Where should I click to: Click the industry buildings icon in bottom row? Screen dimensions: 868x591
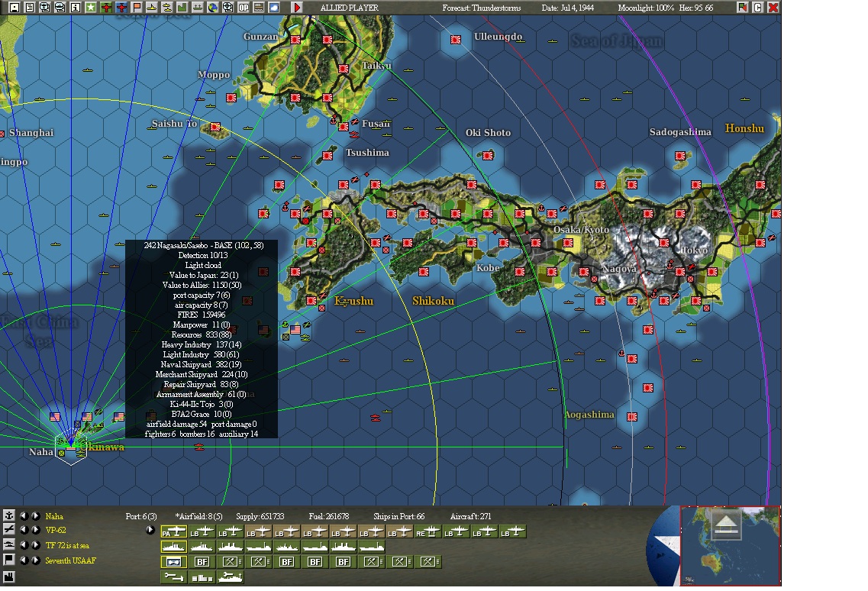click(x=202, y=577)
